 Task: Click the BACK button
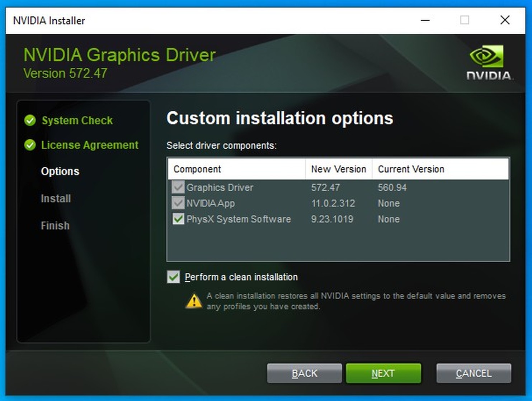tap(304, 373)
